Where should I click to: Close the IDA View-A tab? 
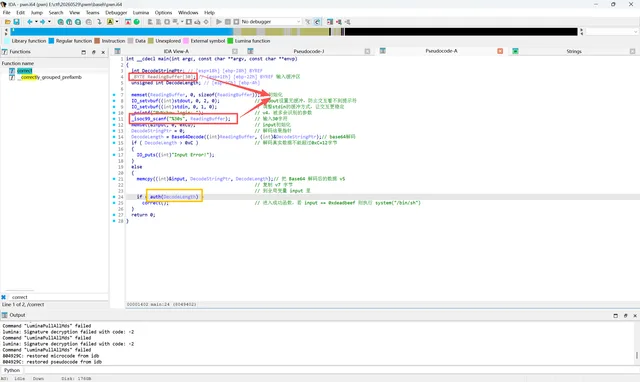coord(235,51)
